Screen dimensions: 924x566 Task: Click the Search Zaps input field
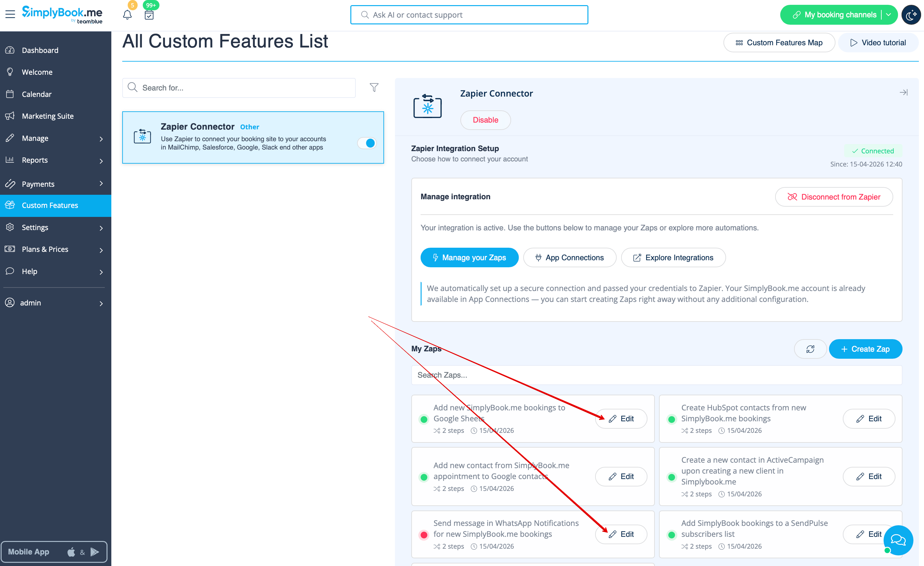[656, 375]
